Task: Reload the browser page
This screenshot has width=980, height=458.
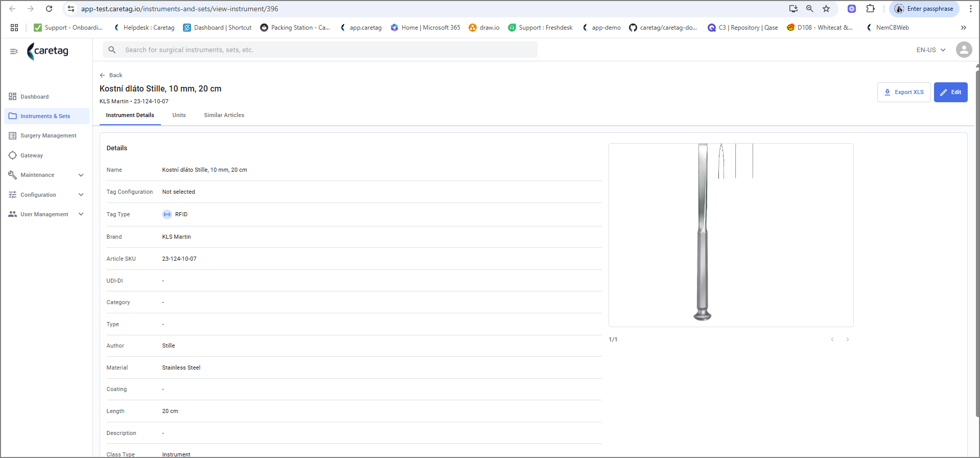Action: pos(49,9)
